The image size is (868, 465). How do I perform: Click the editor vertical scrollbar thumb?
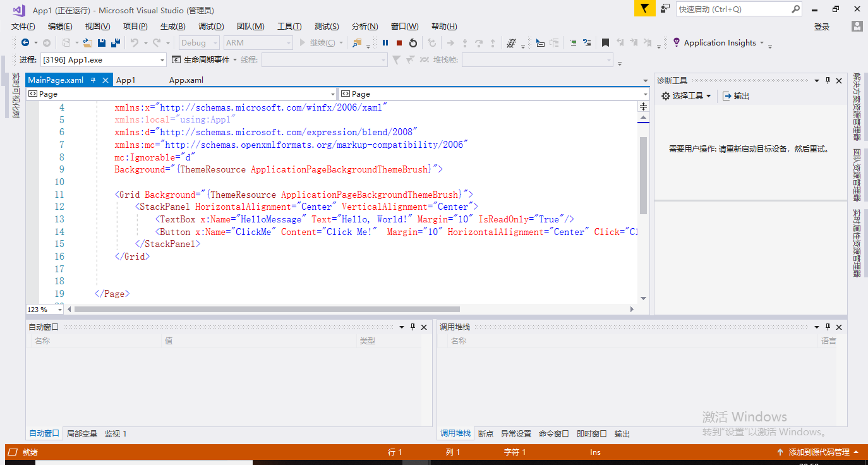tap(644, 176)
